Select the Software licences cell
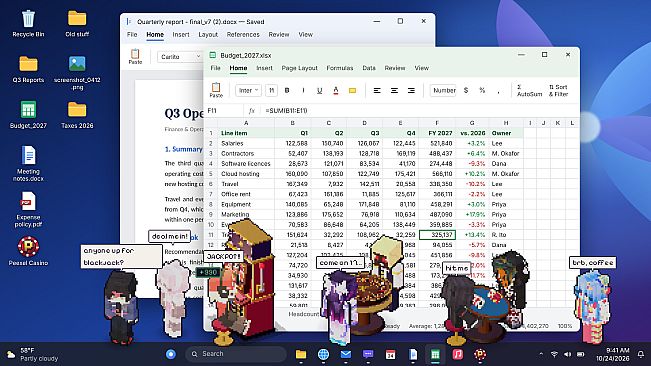This screenshot has height=366, width=651. 246,163
